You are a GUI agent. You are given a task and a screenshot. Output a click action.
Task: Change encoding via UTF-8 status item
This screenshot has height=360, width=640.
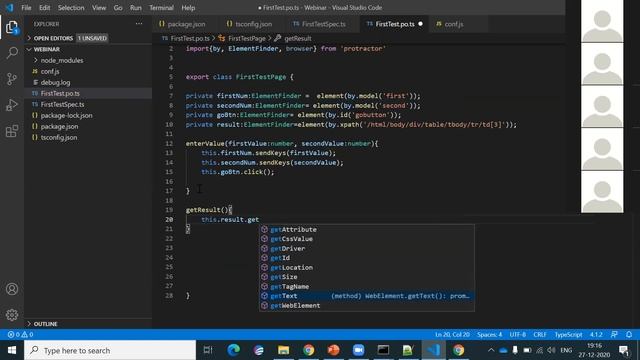(x=518, y=335)
